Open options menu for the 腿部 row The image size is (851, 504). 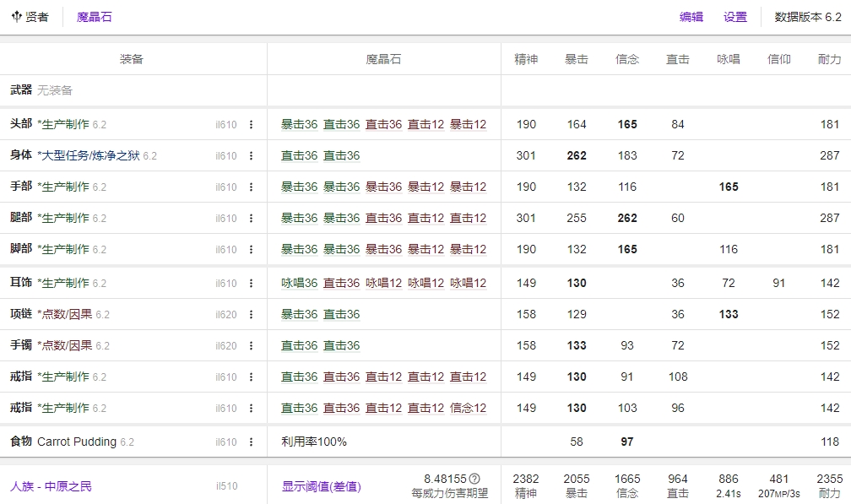[250, 218]
